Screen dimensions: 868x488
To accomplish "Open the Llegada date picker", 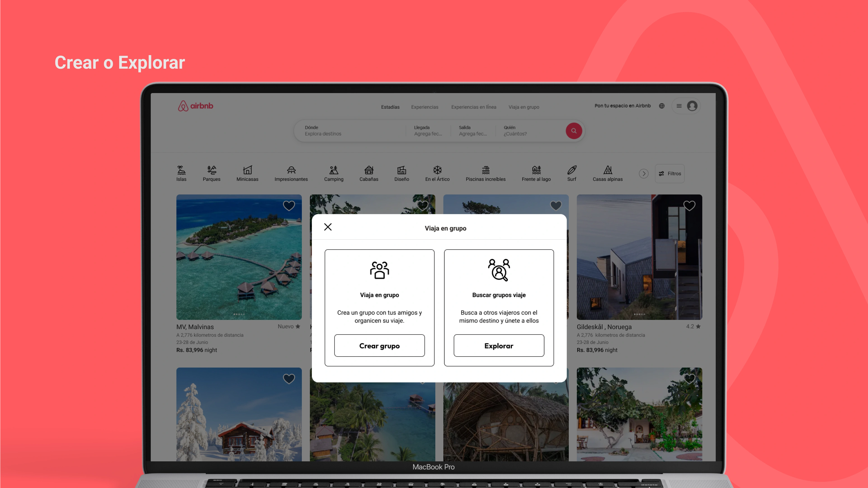I will click(x=428, y=131).
